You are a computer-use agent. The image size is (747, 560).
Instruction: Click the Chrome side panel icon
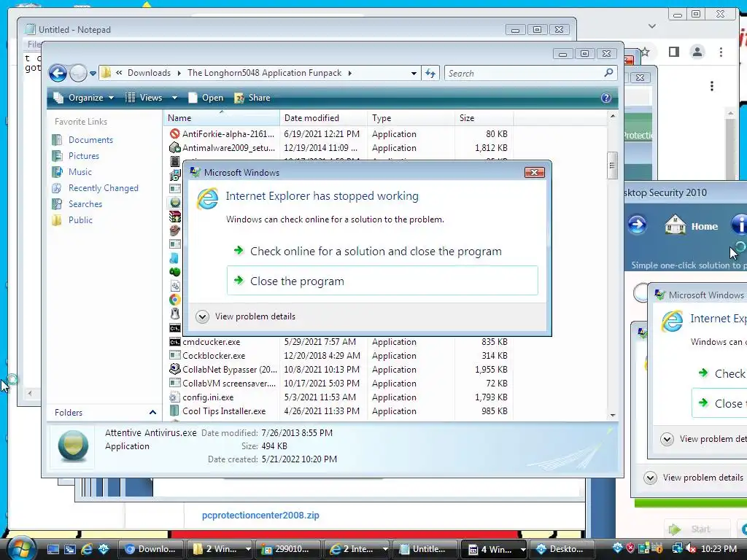[673, 52]
